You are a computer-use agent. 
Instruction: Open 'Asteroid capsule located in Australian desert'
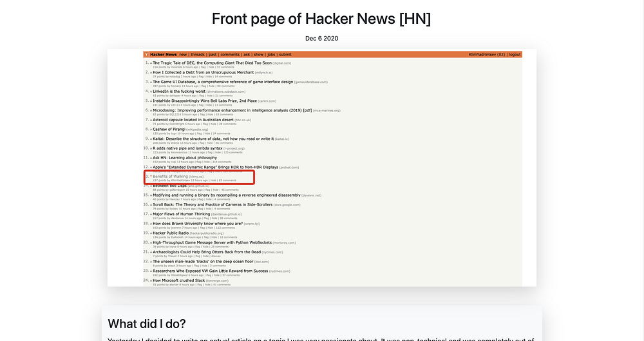pos(193,120)
